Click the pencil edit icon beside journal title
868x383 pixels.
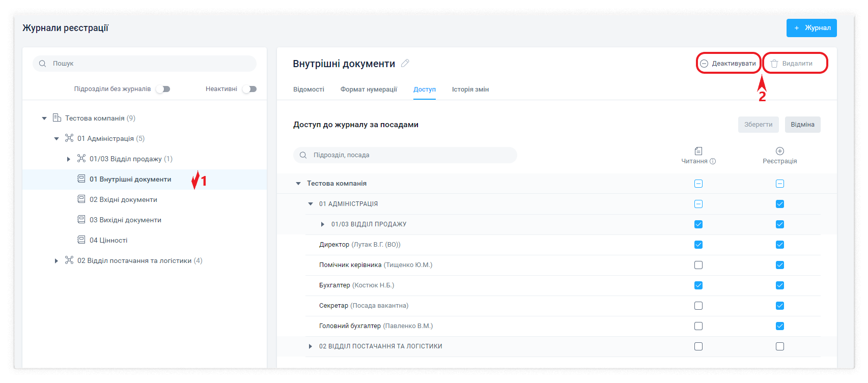tap(405, 64)
